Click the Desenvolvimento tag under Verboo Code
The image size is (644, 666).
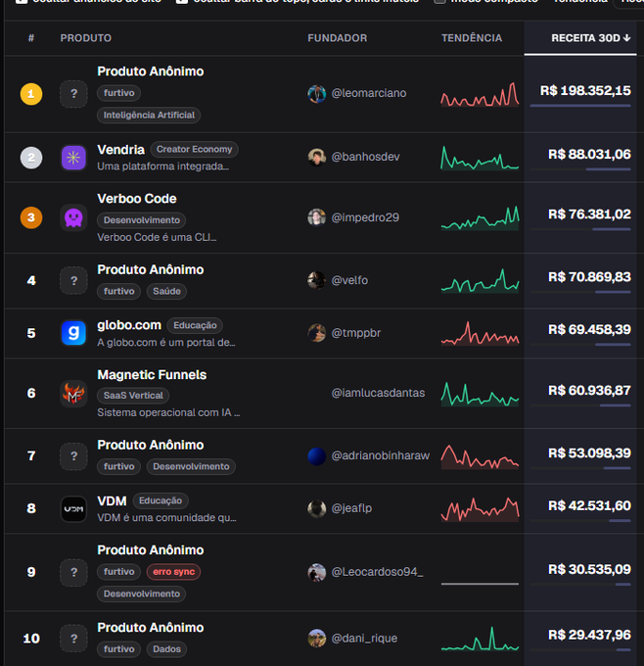pyautogui.click(x=141, y=220)
